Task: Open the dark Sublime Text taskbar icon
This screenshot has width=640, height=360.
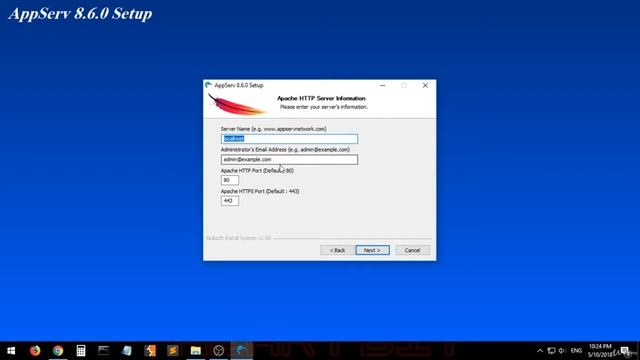Action: pyautogui.click(x=173, y=351)
